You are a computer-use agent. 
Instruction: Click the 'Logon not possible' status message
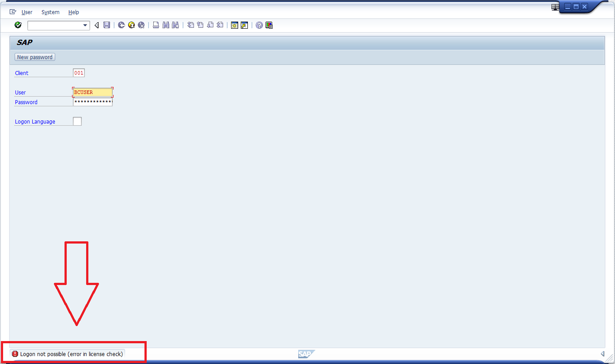(72, 354)
